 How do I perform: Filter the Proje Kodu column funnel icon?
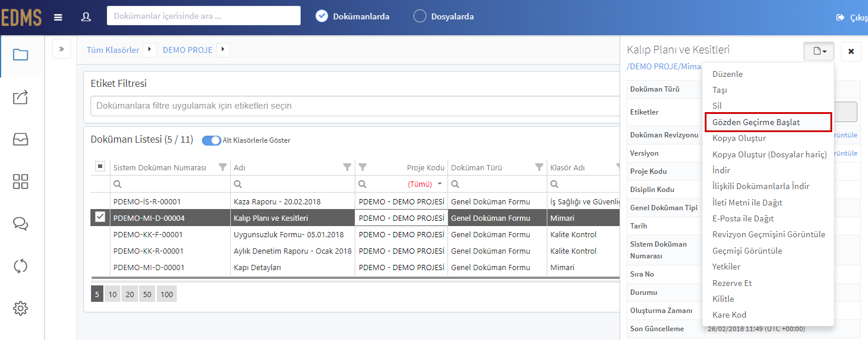[x=362, y=167]
